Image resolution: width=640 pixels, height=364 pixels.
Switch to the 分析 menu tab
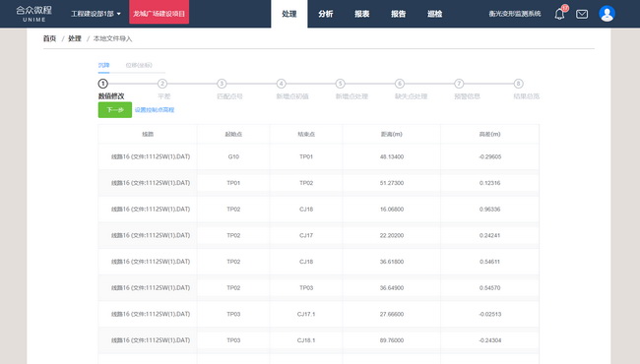point(326,14)
